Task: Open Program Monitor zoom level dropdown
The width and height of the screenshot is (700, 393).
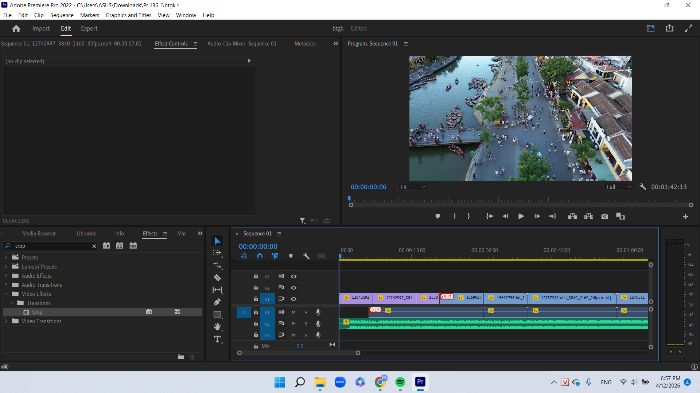Action: (x=413, y=187)
